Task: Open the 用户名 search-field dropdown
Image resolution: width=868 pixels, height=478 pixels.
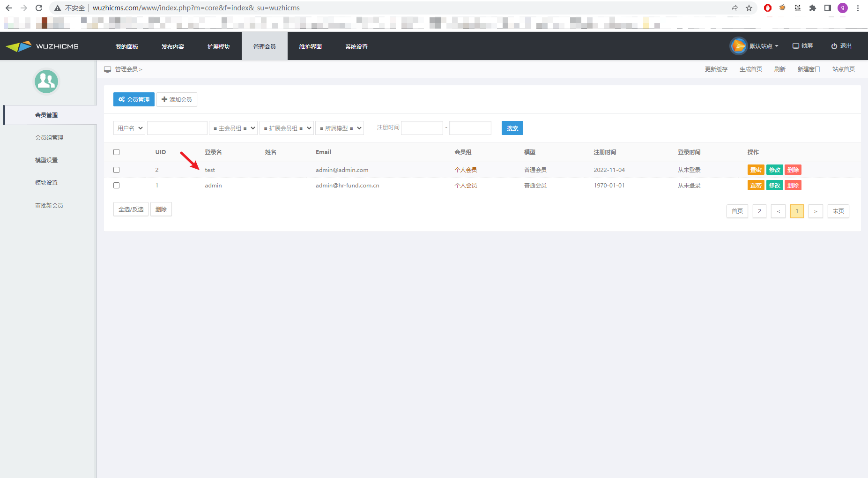Action: (129, 128)
